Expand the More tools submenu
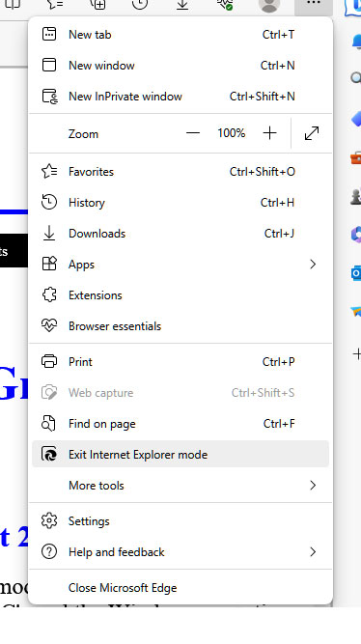This screenshot has width=361, height=644. 180,486
